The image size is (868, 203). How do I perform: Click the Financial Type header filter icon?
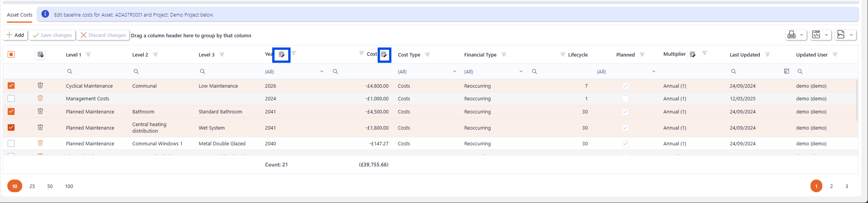504,55
